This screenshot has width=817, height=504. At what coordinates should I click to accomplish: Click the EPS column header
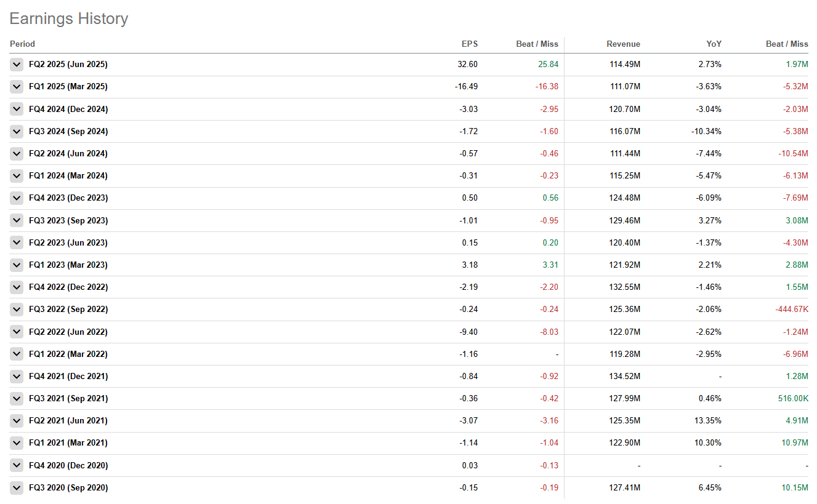point(469,44)
